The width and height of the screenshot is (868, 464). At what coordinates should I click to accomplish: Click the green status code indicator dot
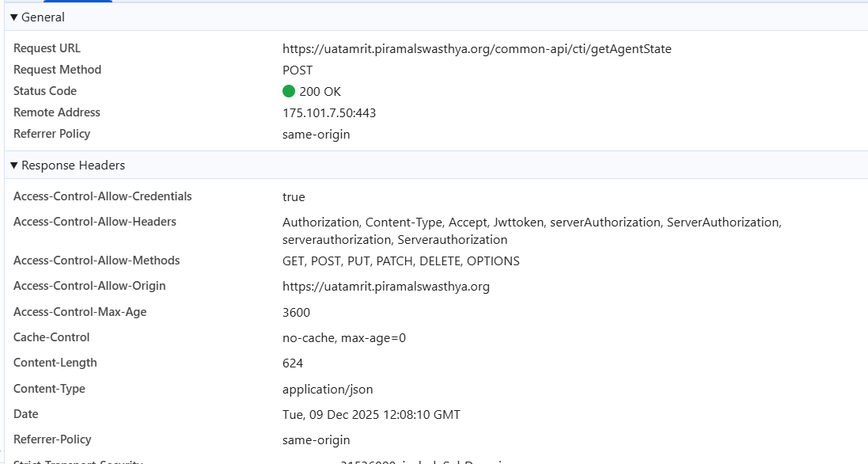click(289, 91)
